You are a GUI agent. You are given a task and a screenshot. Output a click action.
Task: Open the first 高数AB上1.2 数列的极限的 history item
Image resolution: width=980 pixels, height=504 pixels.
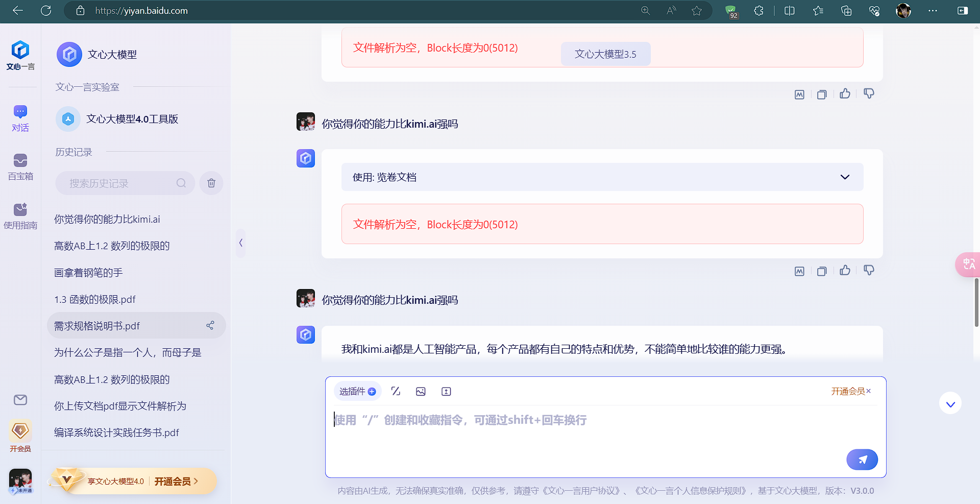(112, 246)
